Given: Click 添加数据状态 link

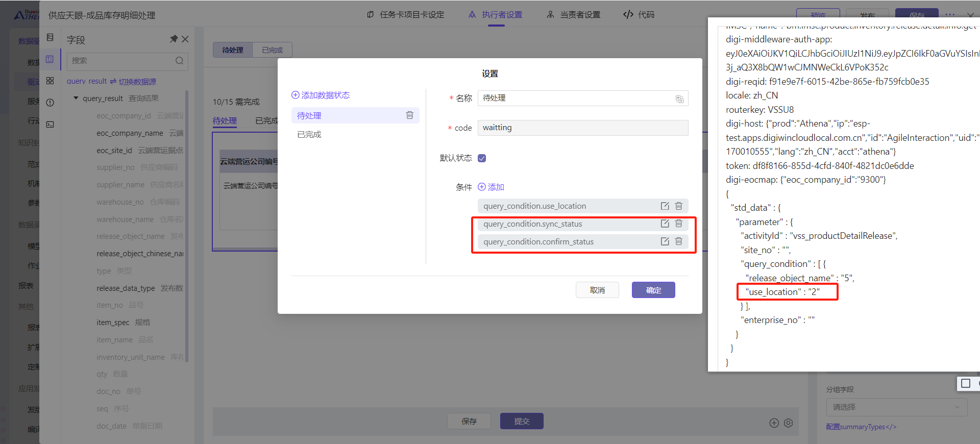Looking at the screenshot, I should point(321,95).
